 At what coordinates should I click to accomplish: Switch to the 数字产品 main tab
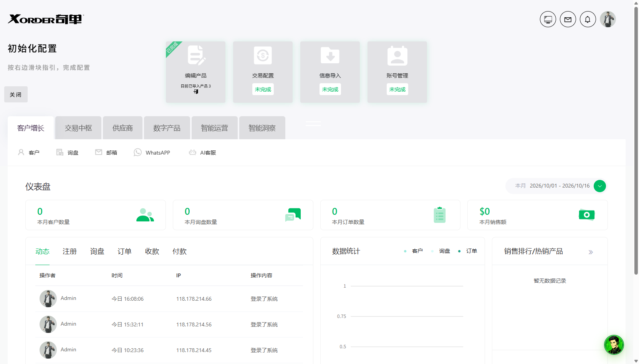pos(167,128)
